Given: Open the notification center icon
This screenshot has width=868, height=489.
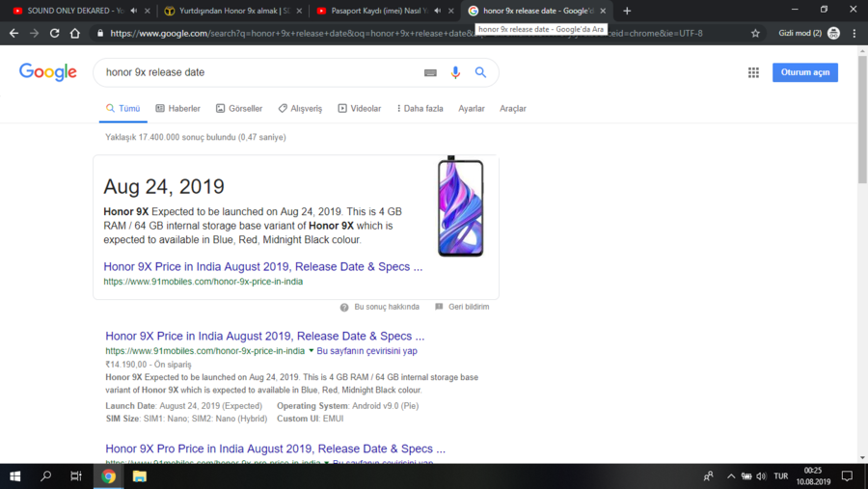Looking at the screenshot, I should [847, 476].
